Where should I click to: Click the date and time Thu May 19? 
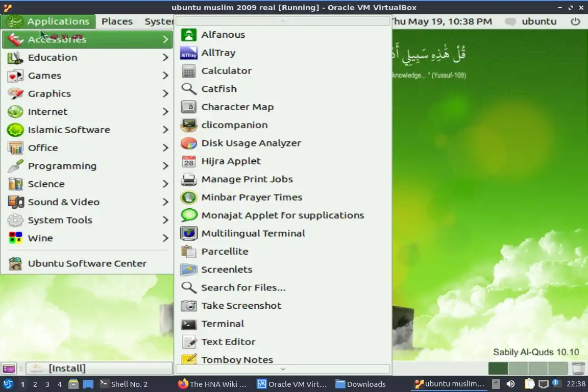[442, 21]
